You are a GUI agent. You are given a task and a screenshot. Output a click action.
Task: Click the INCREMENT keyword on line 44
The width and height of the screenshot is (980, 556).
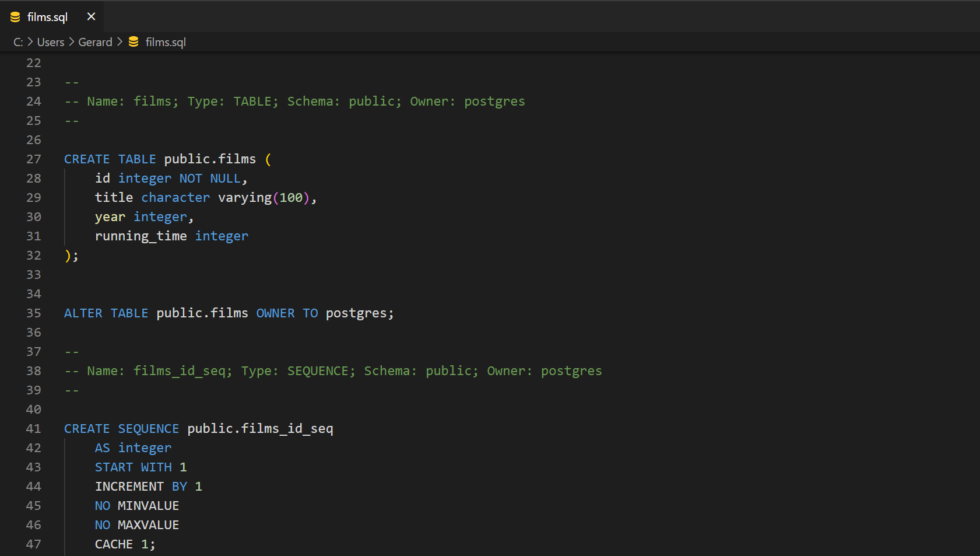click(x=129, y=487)
